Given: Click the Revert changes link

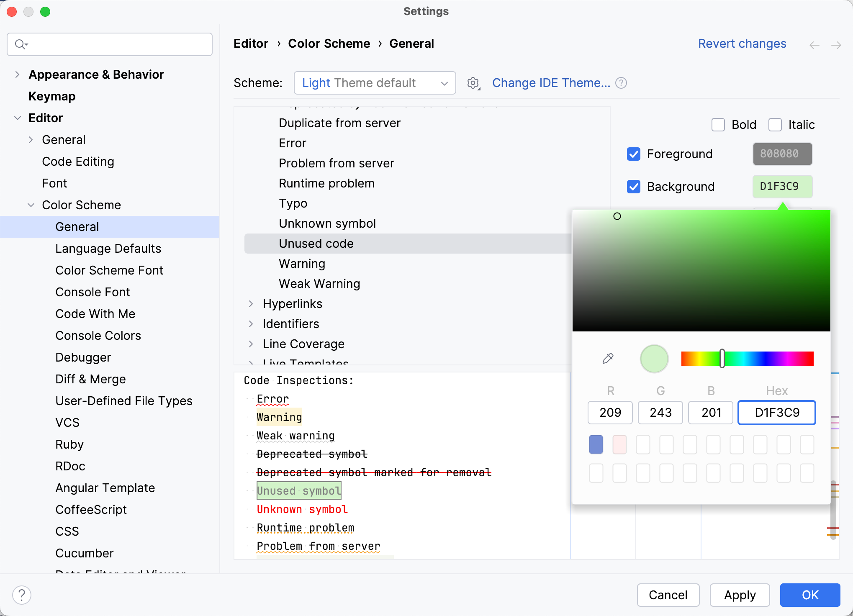Looking at the screenshot, I should click(742, 44).
